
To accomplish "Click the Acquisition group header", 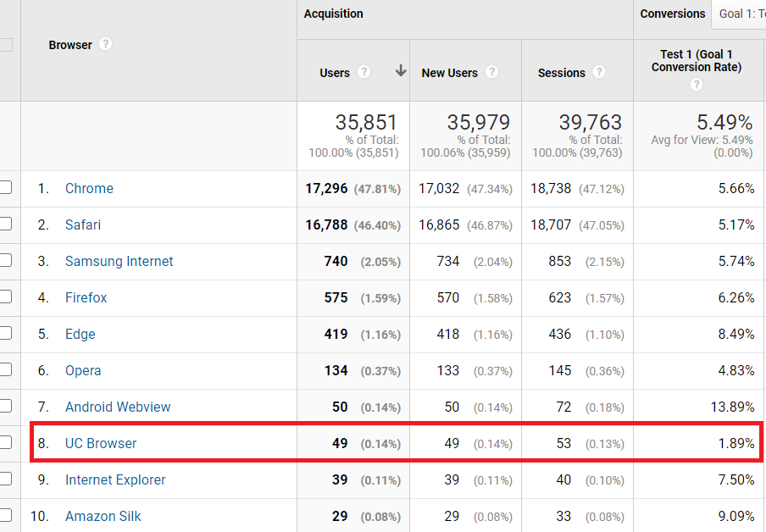I will tap(333, 14).
